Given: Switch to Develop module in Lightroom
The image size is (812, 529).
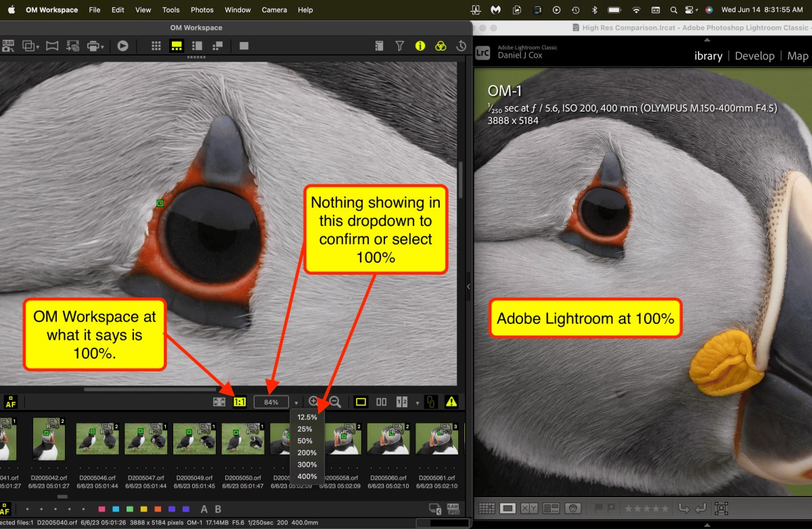Looking at the screenshot, I should (754, 56).
